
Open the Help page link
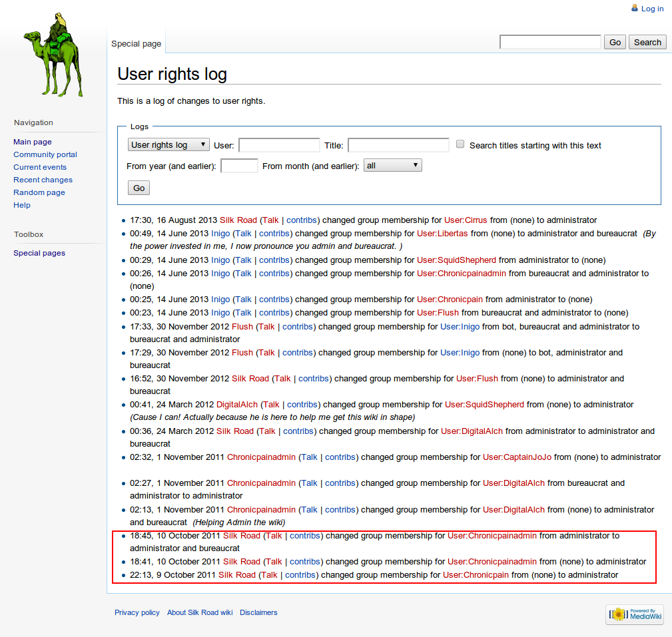[x=22, y=205]
